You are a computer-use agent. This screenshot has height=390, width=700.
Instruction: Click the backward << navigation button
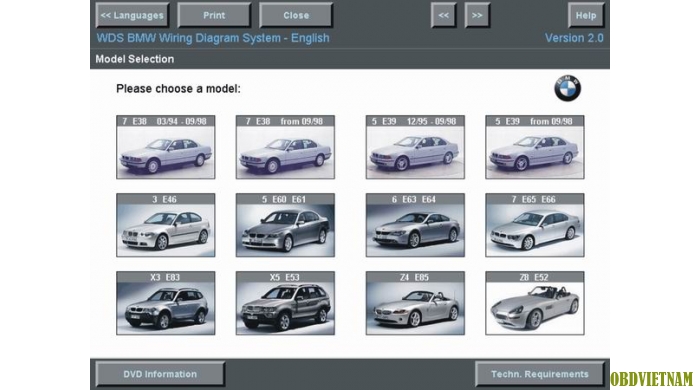click(x=443, y=15)
